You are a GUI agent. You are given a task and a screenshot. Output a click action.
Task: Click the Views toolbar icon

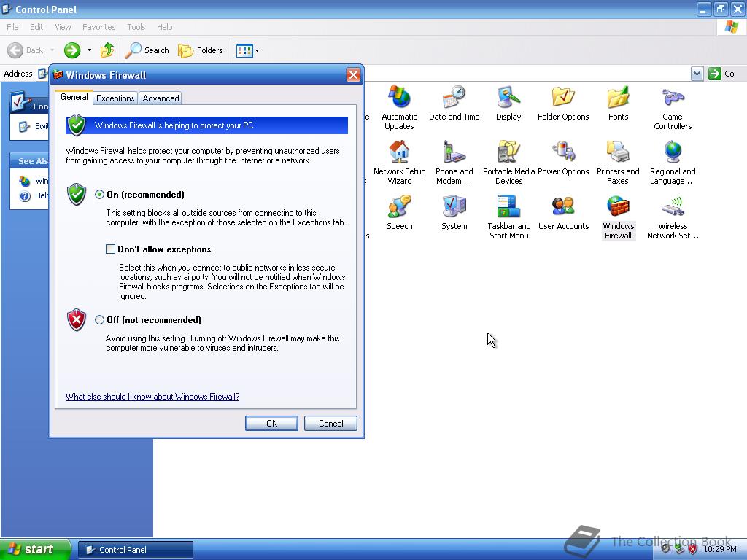click(244, 50)
